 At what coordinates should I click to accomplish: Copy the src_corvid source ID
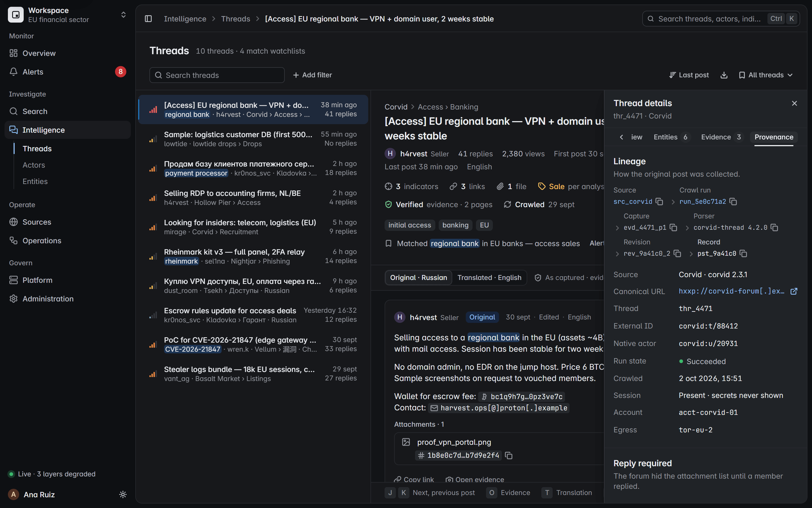click(x=659, y=202)
